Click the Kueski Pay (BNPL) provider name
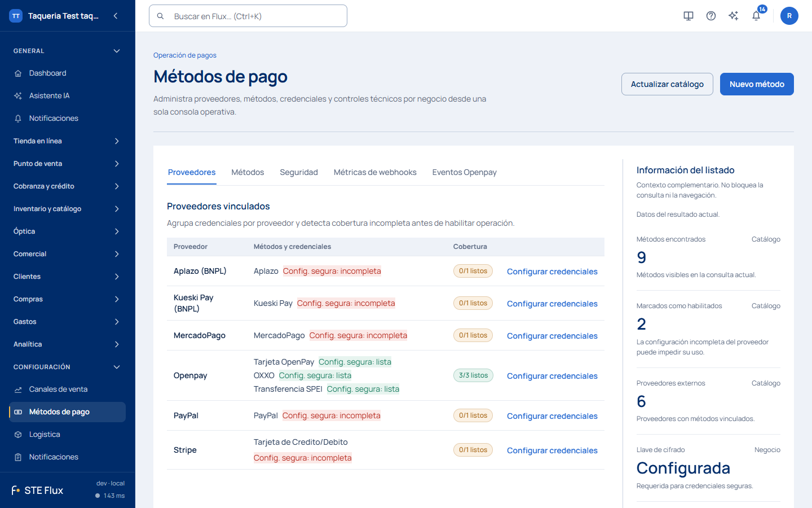 [193, 303]
